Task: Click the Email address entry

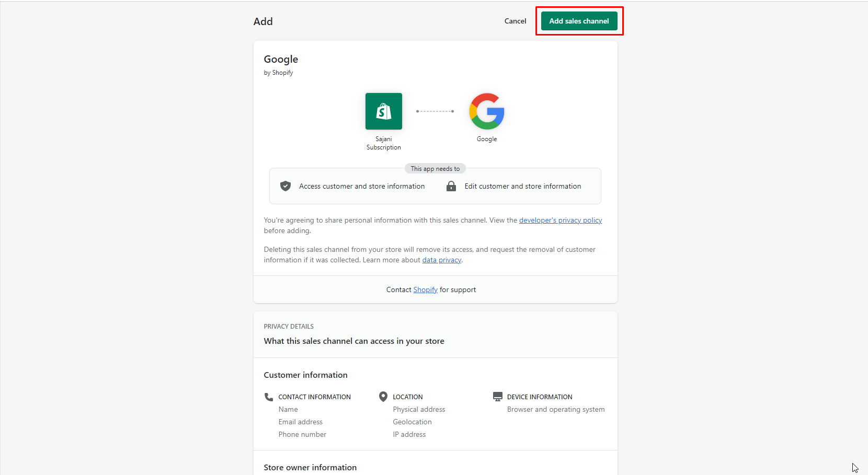Action: pos(301,422)
